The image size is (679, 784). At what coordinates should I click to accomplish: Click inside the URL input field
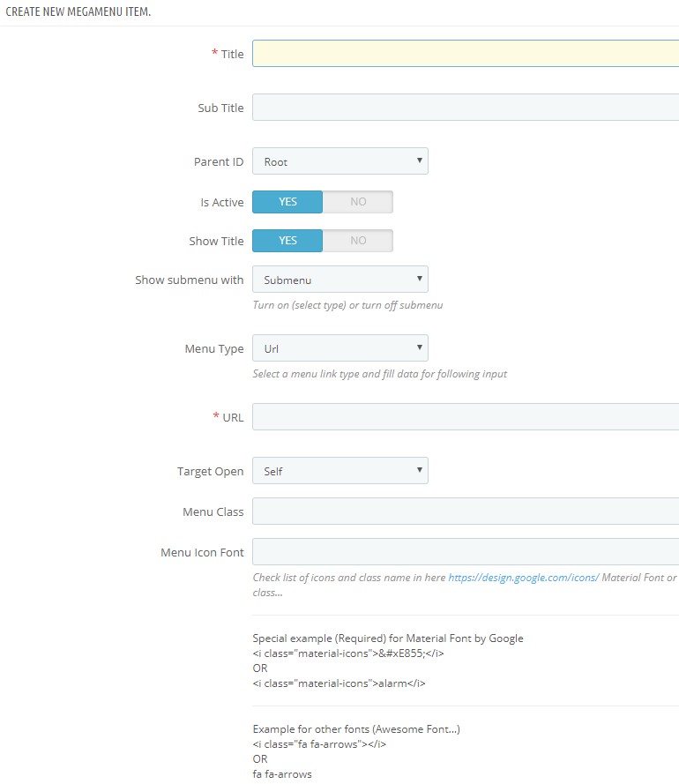point(466,417)
